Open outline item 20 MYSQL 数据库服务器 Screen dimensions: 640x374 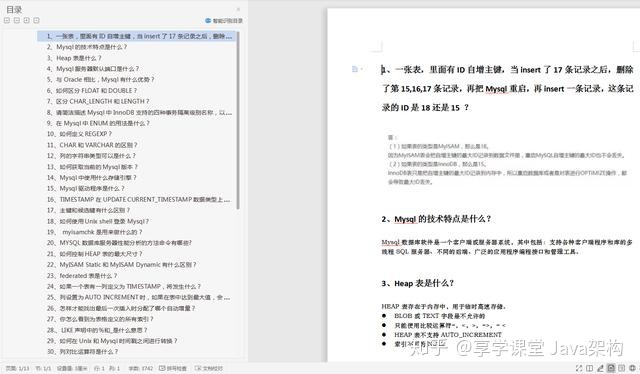119,243
